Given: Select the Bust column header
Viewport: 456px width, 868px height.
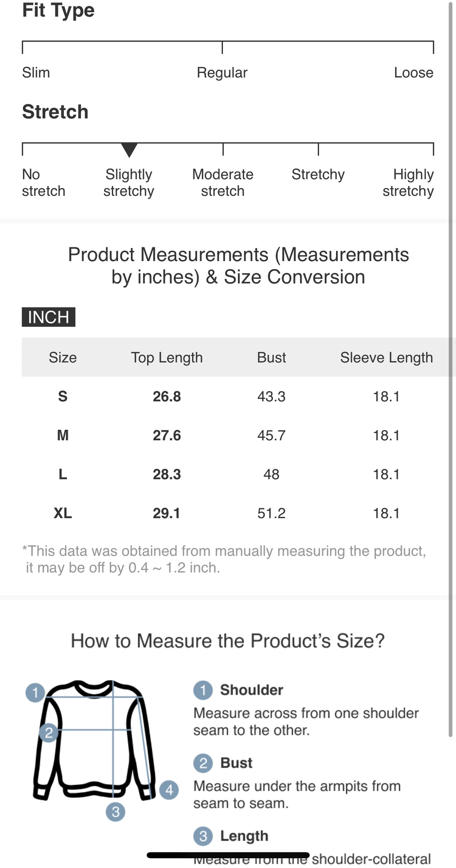Looking at the screenshot, I should pyautogui.click(x=271, y=357).
